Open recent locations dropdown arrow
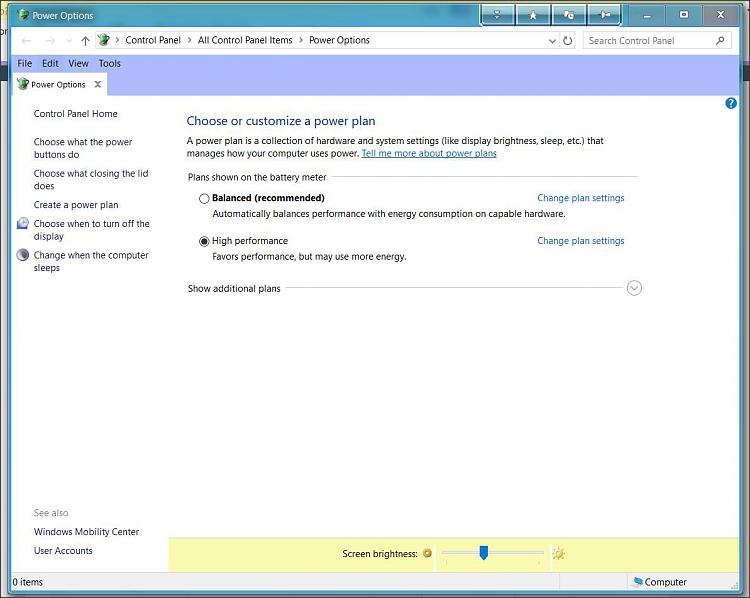Image resolution: width=750 pixels, height=598 pixels. [69, 41]
